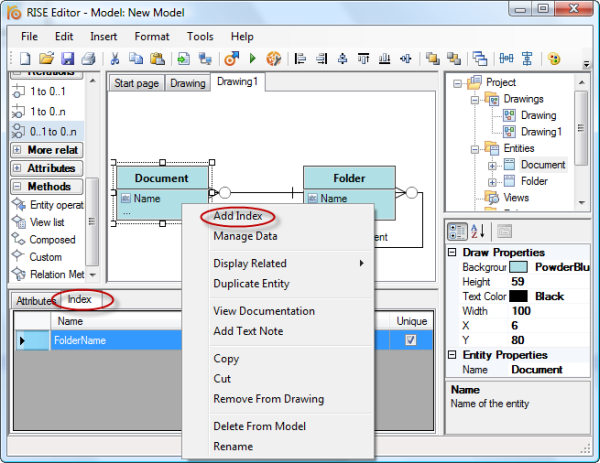Image resolution: width=600 pixels, height=463 pixels.
Task: Expand the More relations section
Action: coord(19,150)
